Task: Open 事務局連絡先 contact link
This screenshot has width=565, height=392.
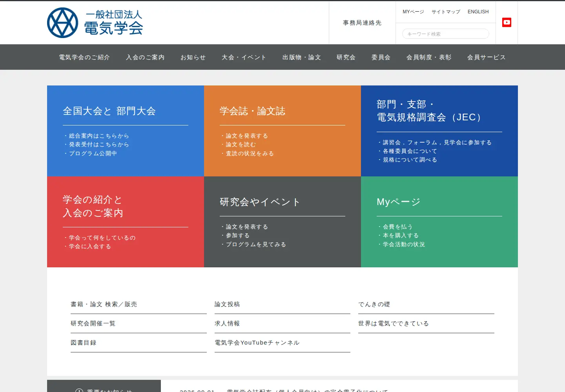Action: pos(362,23)
